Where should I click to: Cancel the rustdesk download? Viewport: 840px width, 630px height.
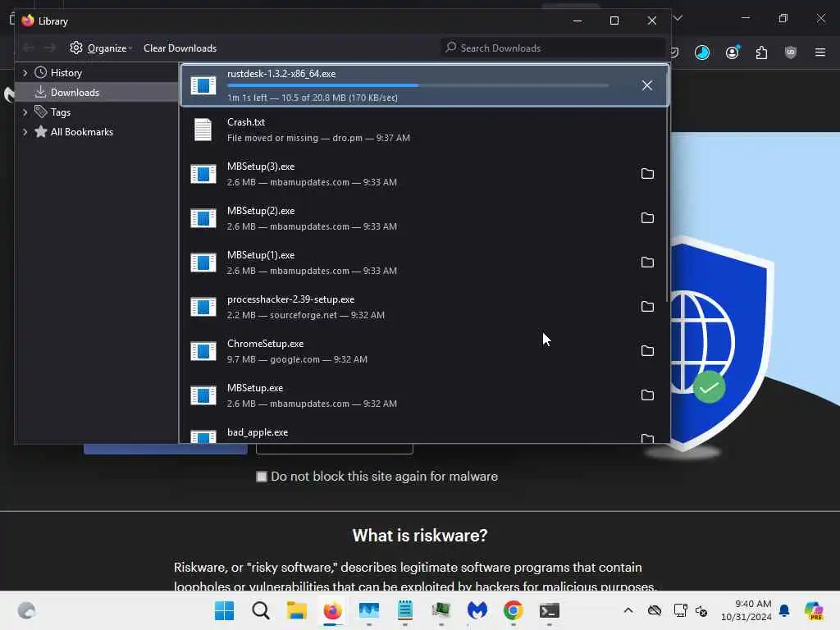click(647, 85)
